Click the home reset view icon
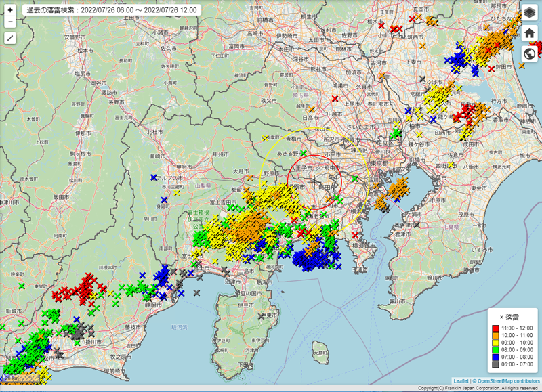Image resolution: width=542 pixels, height=392 pixels. (530, 33)
